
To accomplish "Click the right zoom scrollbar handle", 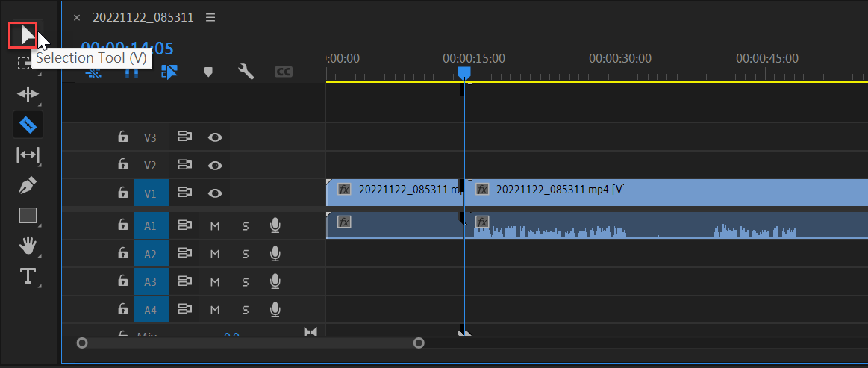I will (419, 343).
